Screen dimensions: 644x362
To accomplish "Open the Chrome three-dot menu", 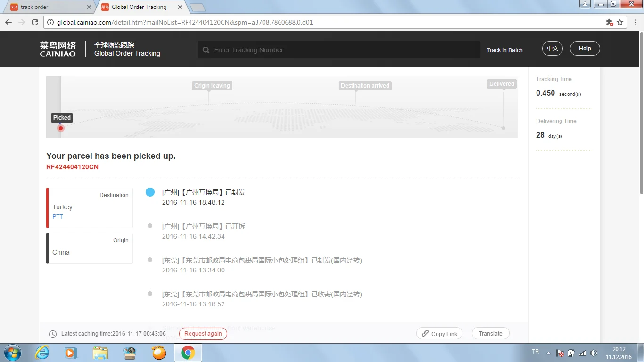I will (635, 22).
